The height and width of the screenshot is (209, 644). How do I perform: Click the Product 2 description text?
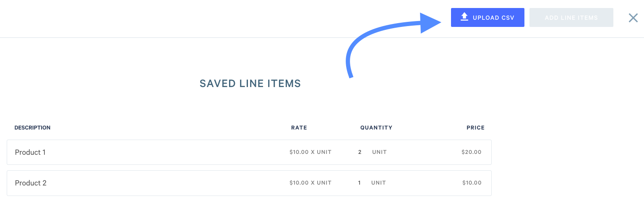pyautogui.click(x=31, y=183)
